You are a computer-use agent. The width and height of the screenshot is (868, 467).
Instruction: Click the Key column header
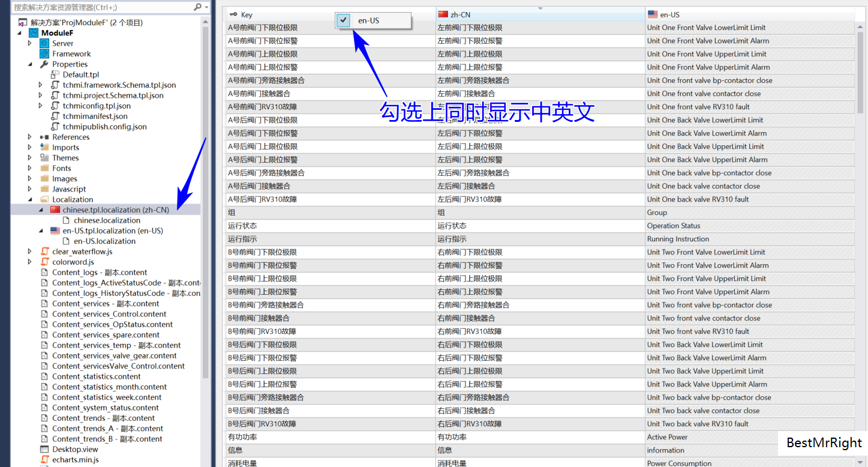[330, 14]
